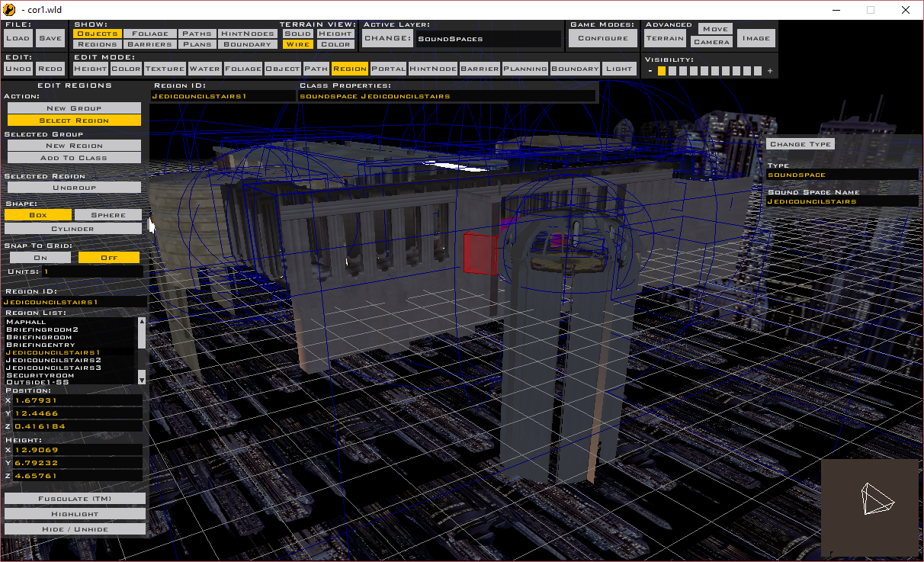Select Jedicouncilstairs2 in the Region List
The width and height of the screenshot is (924, 562).
pos(53,360)
